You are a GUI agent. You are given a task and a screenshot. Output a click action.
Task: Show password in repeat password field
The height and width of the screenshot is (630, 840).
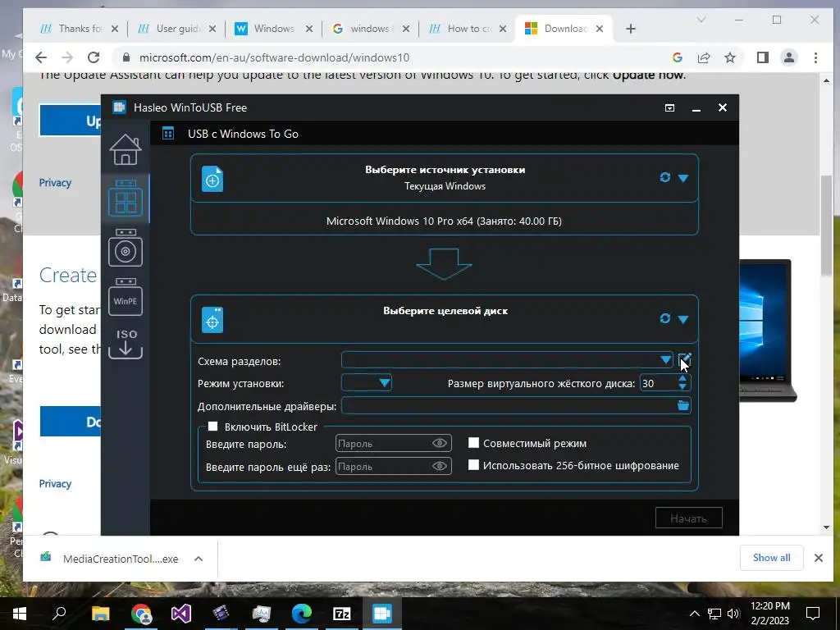click(440, 466)
